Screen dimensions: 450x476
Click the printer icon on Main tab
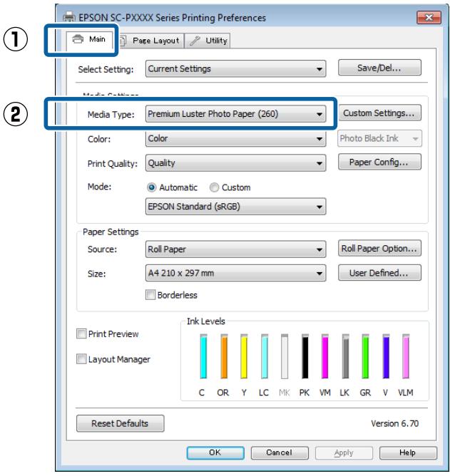coord(78,39)
